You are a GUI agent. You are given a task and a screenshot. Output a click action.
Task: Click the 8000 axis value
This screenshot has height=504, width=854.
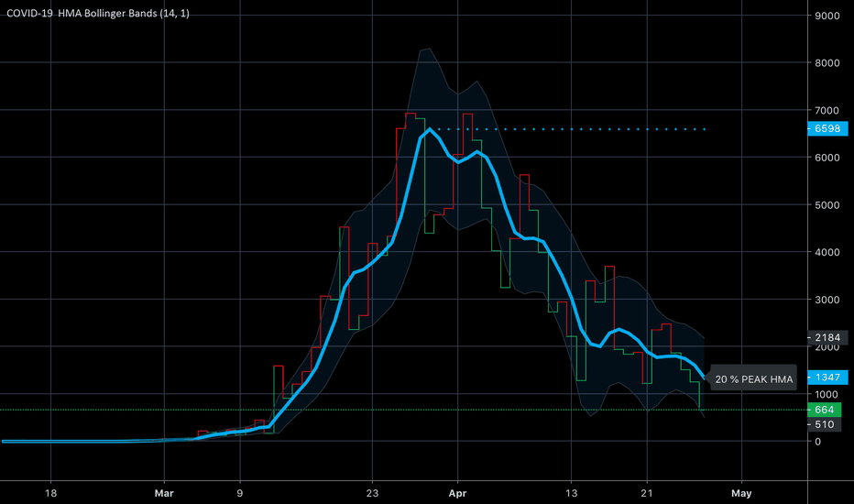[827, 63]
